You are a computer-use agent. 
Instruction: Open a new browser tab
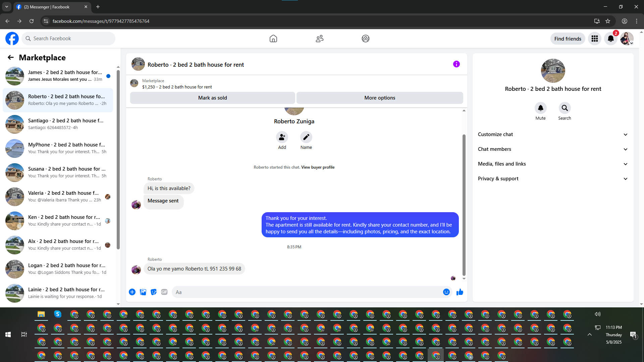click(98, 7)
